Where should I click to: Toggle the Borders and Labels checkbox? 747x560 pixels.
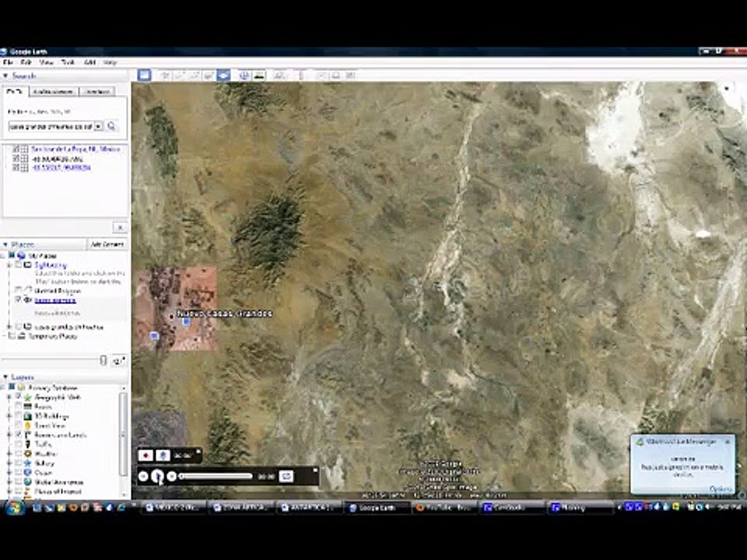[x=19, y=435]
